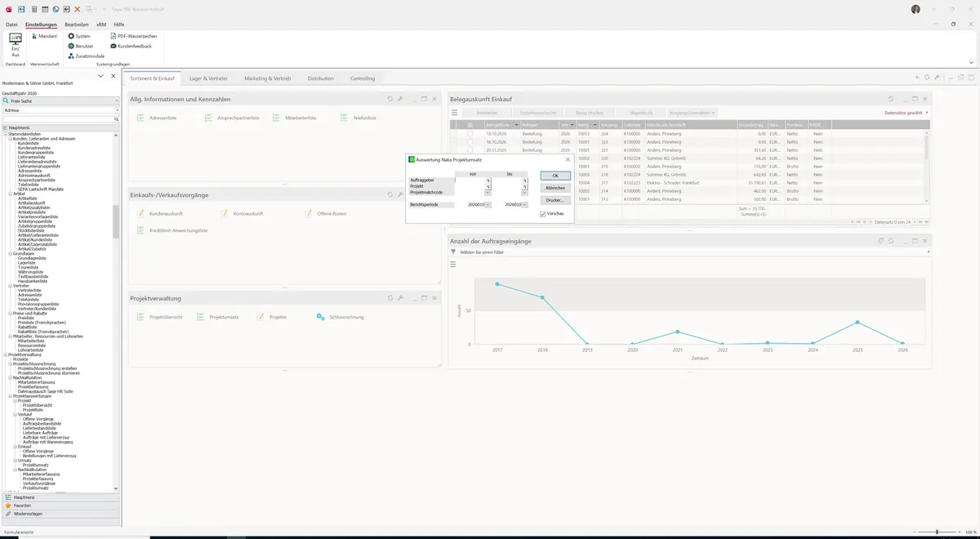The width and height of the screenshot is (980, 539).
Task: Open the Projektmatchcode bis dropdown
Action: 525,192
